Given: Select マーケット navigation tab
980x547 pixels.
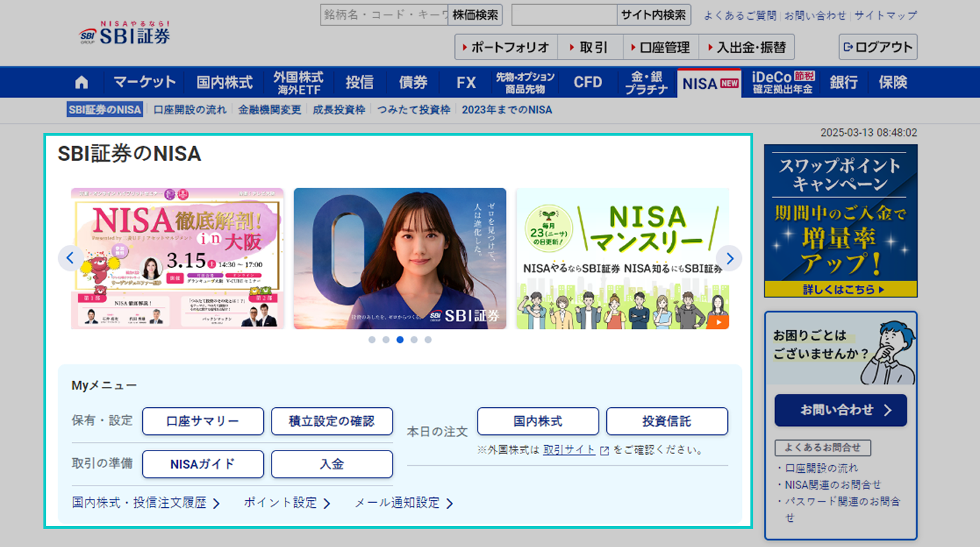Looking at the screenshot, I should 145,83.
